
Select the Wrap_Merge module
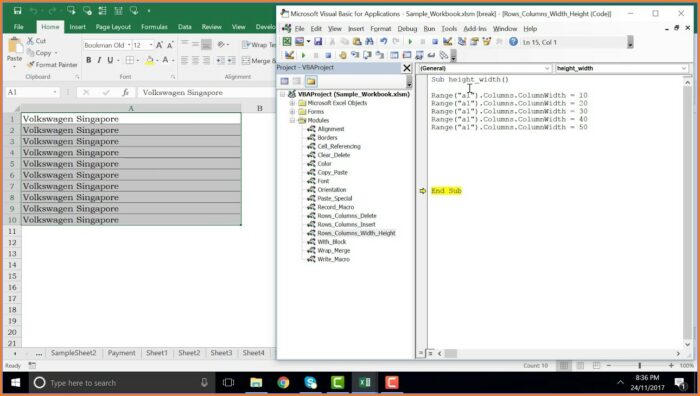(x=333, y=250)
